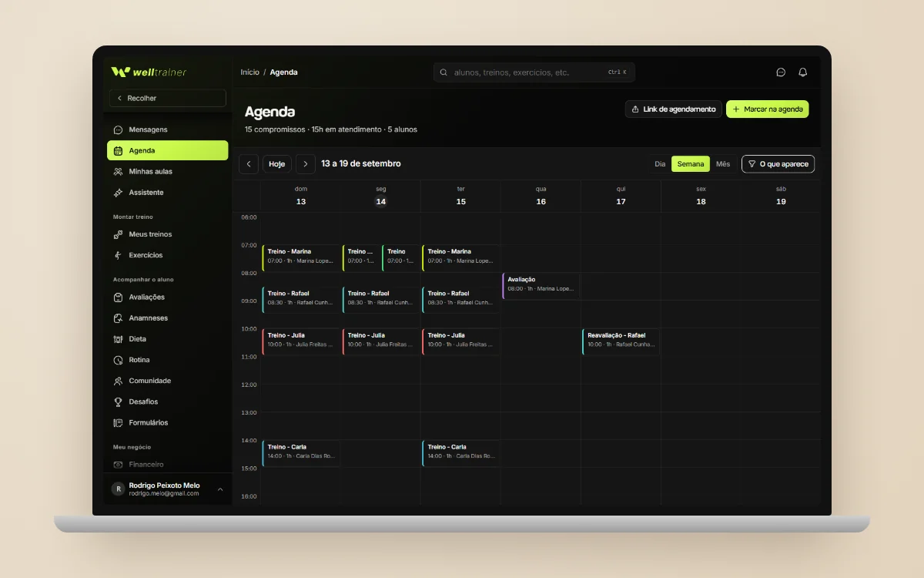The width and height of the screenshot is (924, 578).
Task: Open Treino - Julia event on Sunday 13
Action: [301, 341]
